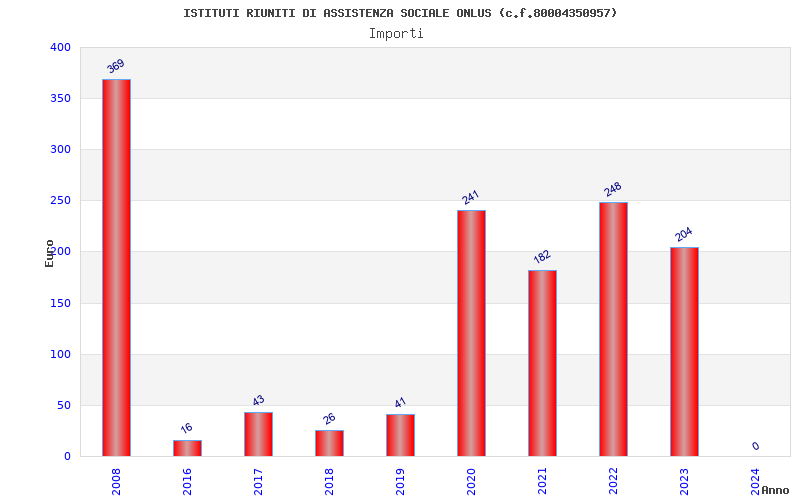The height and width of the screenshot is (500, 800).
Task: Select the 2021 bar
Action: pyautogui.click(x=542, y=363)
